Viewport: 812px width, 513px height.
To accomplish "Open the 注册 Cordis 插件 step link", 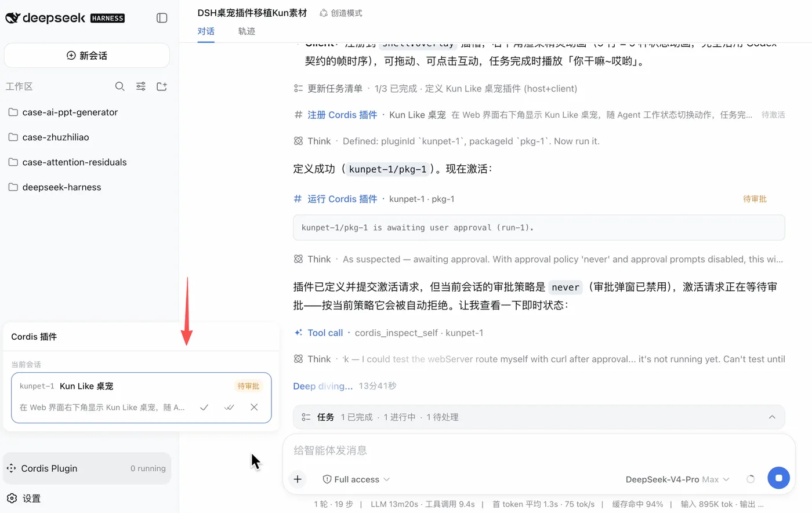I will [x=342, y=115].
